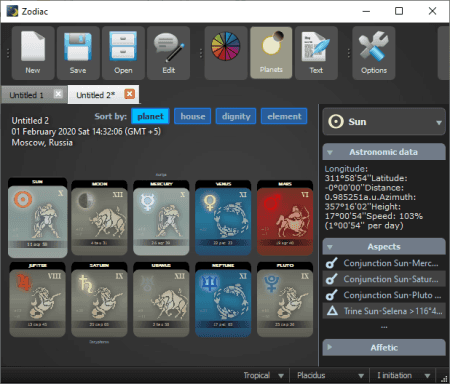
Task: Sort cards by house
Action: coord(193,116)
